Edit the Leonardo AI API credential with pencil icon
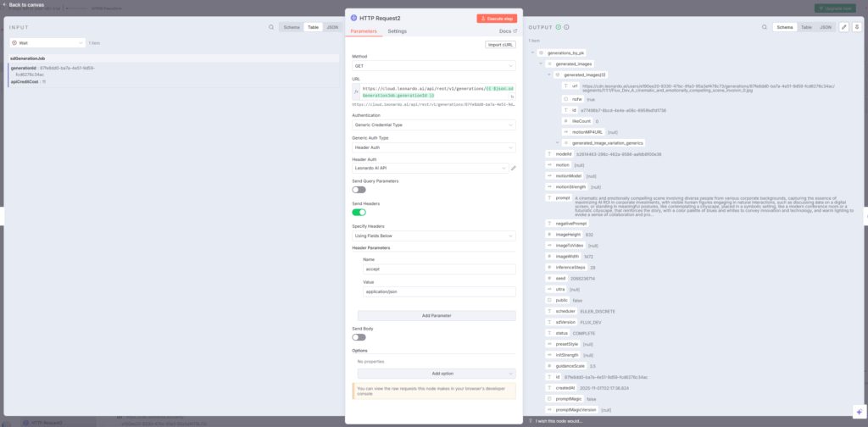 [x=514, y=168]
